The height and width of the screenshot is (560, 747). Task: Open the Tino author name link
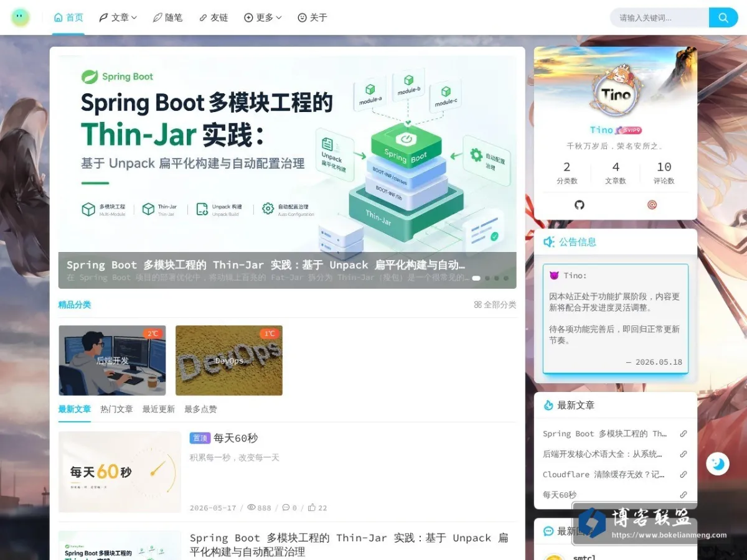602,129
